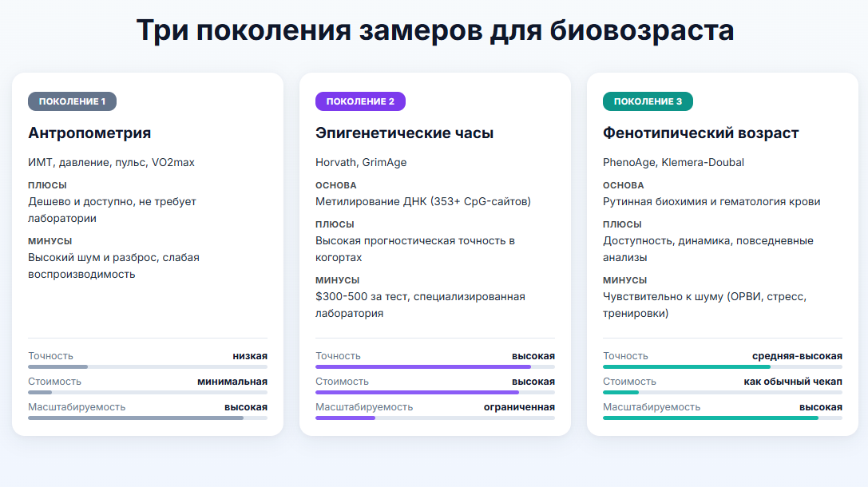Click the Стоимость bar in the purple card
The height and width of the screenshot is (487, 868).
[434, 392]
